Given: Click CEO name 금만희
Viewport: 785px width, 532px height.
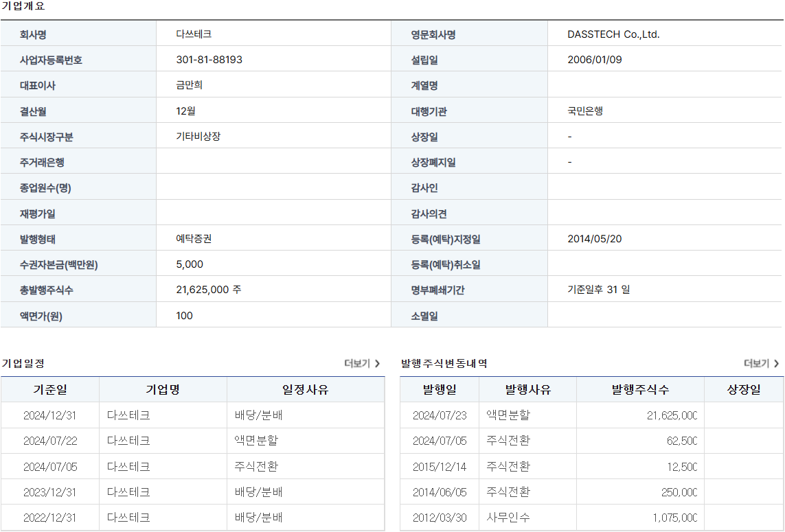Looking at the screenshot, I should click(190, 84).
